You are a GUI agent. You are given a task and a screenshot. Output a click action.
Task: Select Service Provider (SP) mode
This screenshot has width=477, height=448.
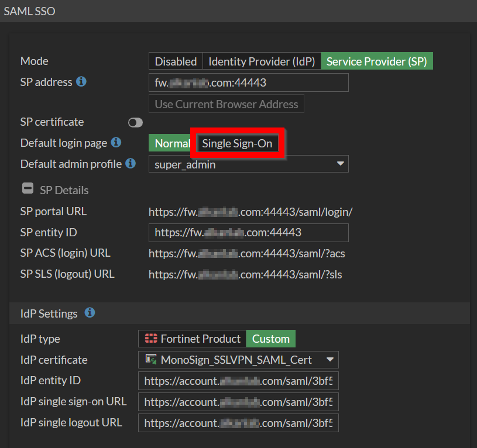coord(376,61)
